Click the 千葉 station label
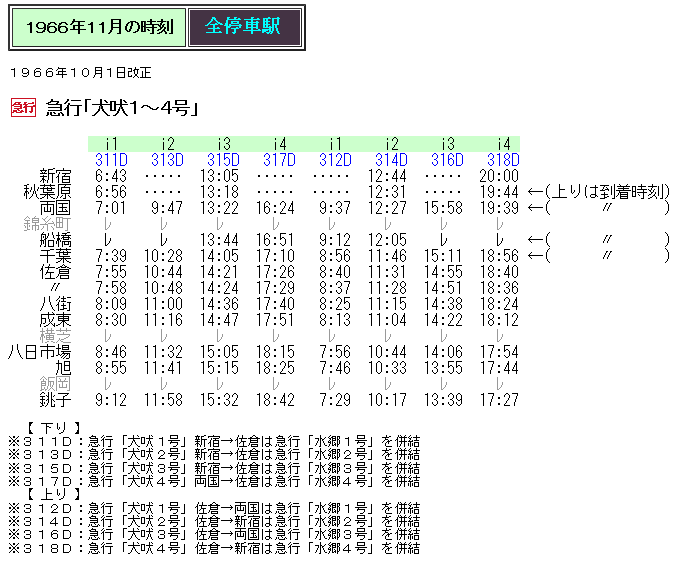690x563 pixels. click(x=55, y=256)
